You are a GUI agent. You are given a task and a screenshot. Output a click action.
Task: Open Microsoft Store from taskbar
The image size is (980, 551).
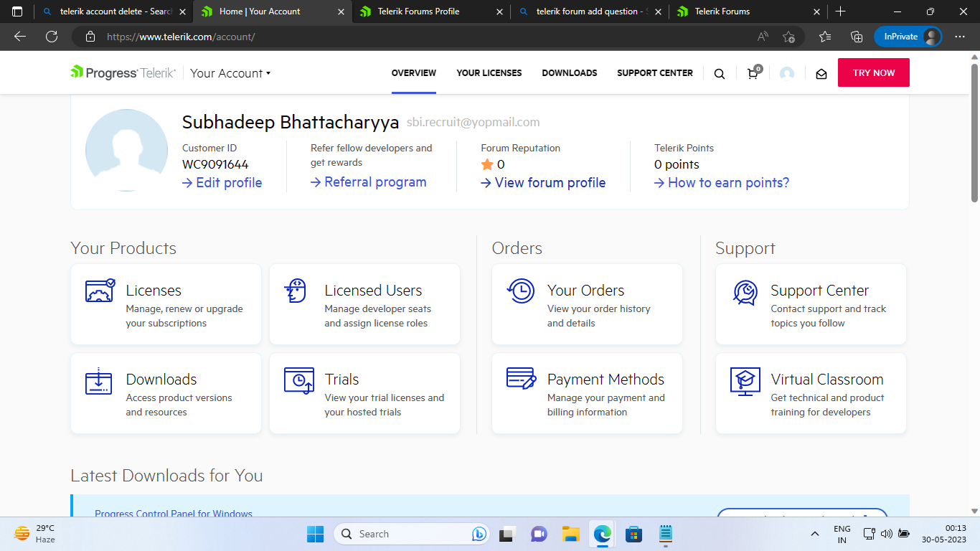click(633, 534)
